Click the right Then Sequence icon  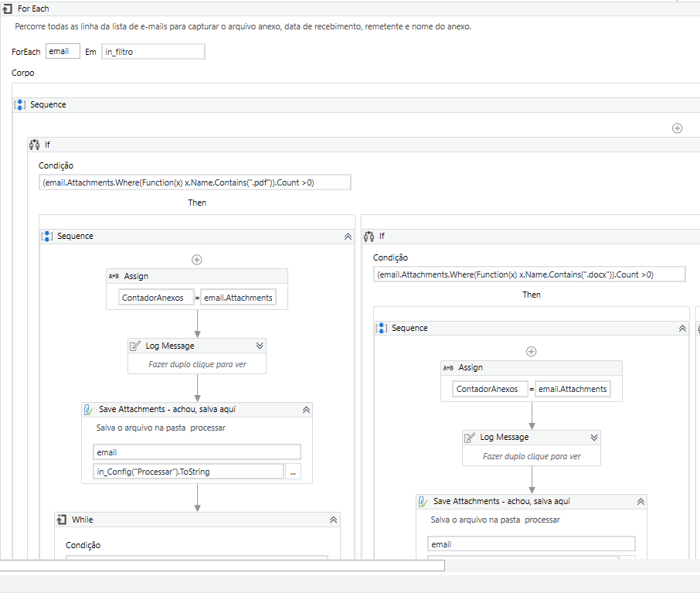tap(381, 328)
